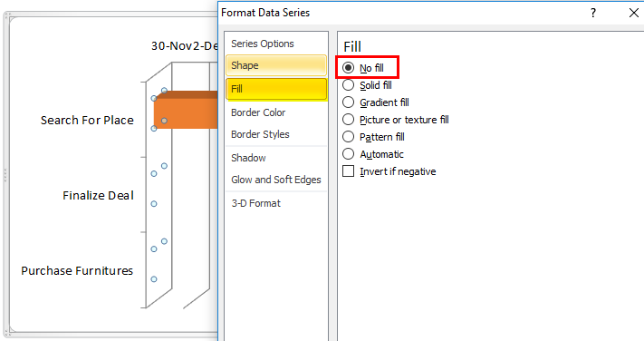644x341 pixels.
Task: Open the Border Styles category
Action: (x=276, y=134)
